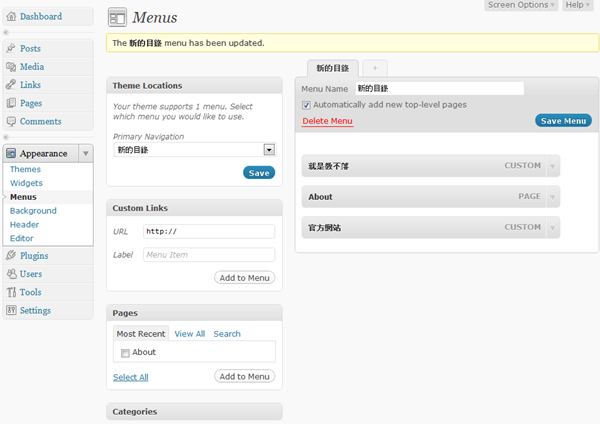Expand the About page menu item
600x424 pixels.
[x=553, y=197]
